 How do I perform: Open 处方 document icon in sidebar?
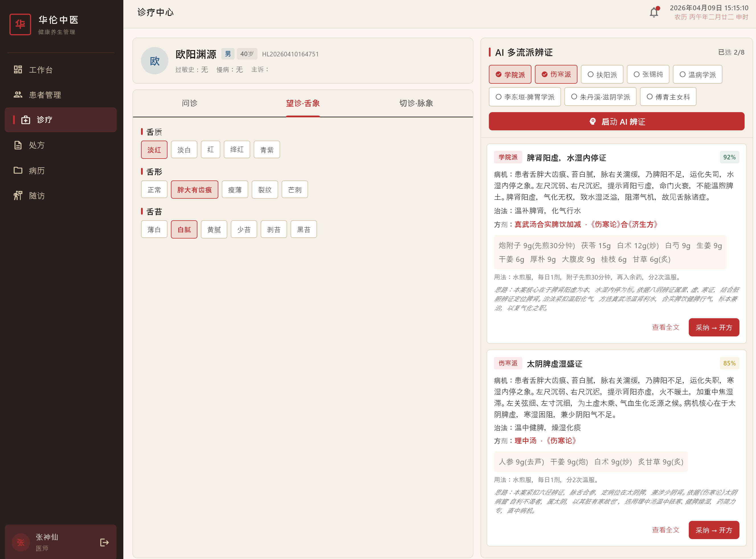18,145
